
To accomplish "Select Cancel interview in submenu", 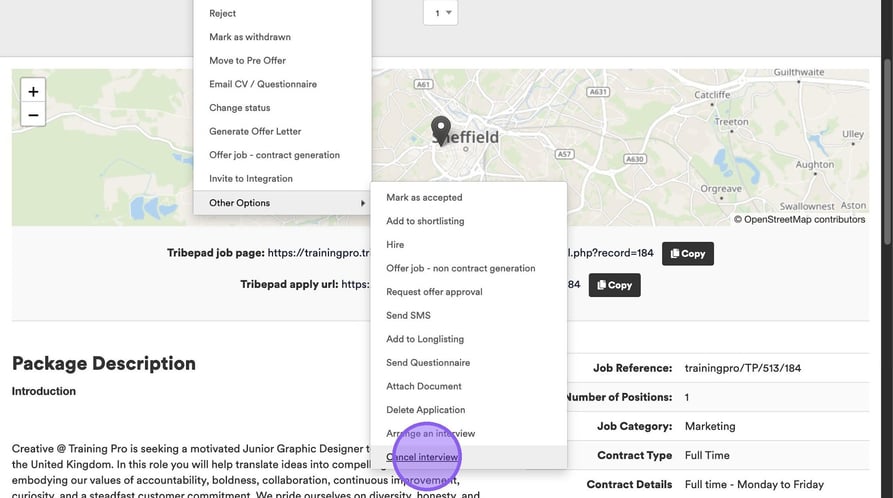I will (423, 457).
